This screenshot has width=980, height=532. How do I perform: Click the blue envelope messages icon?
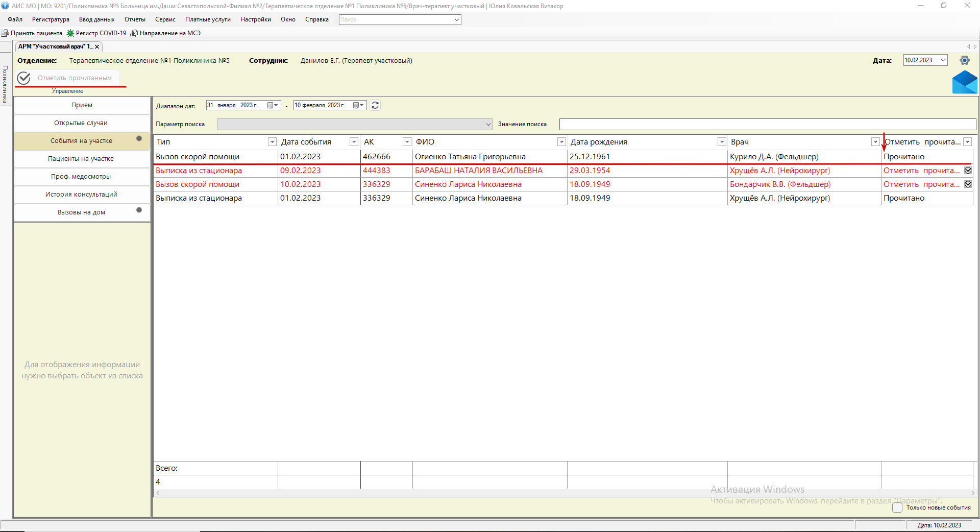coord(964,82)
